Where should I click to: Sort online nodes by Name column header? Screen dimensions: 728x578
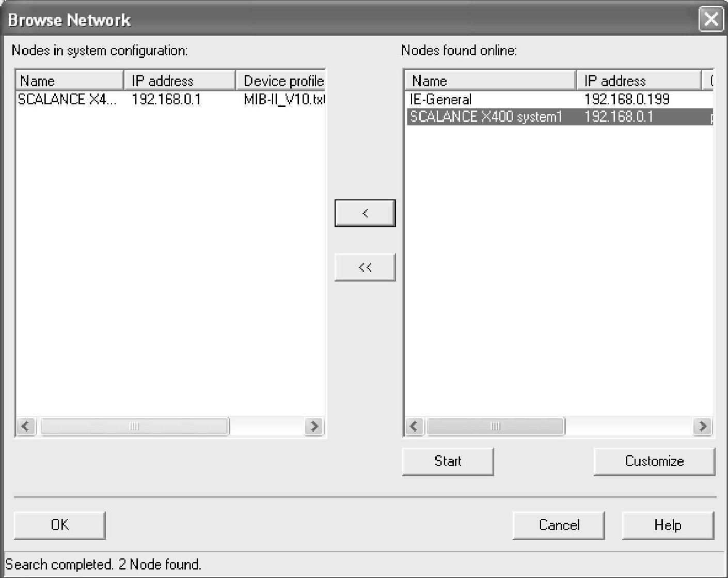pos(490,81)
